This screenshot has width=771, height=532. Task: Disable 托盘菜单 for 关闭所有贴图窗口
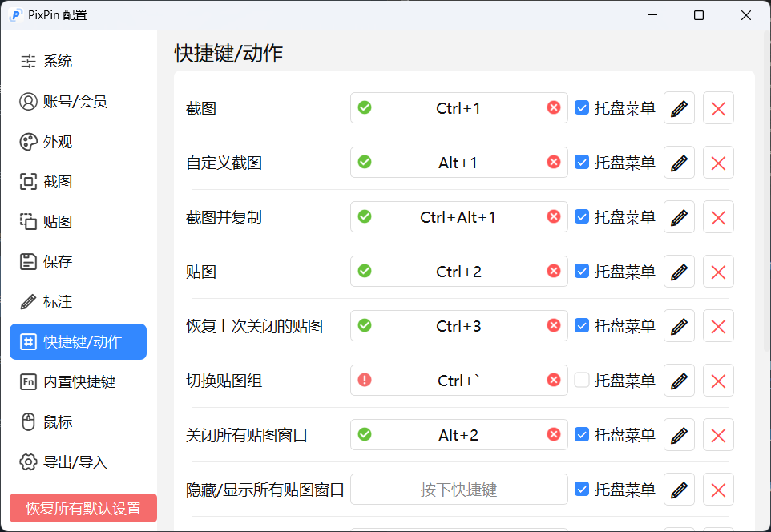coord(581,434)
